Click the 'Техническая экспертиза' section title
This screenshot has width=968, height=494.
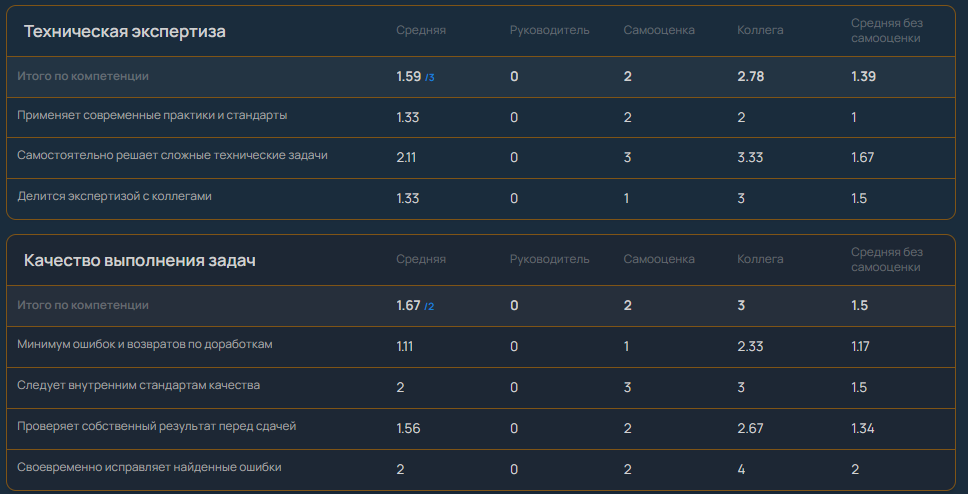124,31
